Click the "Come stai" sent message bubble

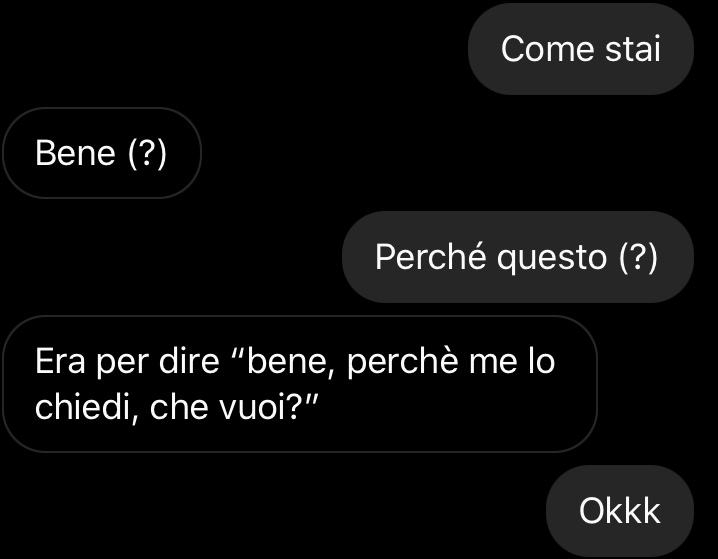[580, 49]
